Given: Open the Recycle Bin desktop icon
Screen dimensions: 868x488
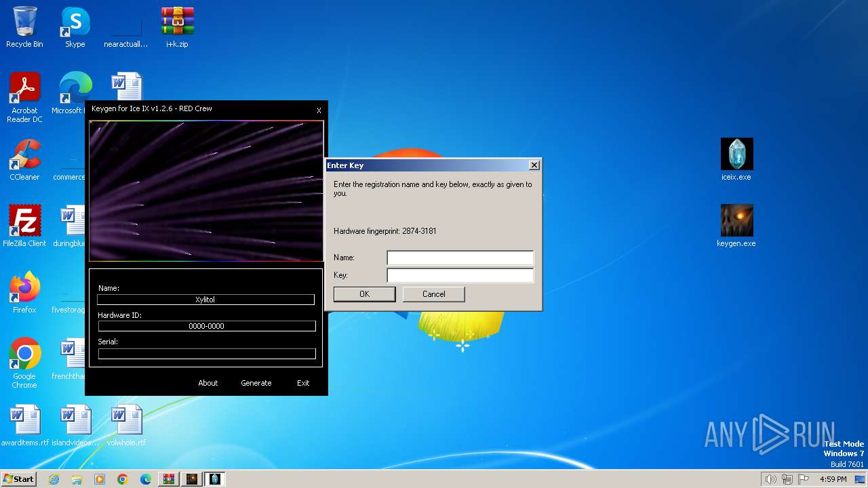Looking at the screenshot, I should pyautogui.click(x=24, y=27).
